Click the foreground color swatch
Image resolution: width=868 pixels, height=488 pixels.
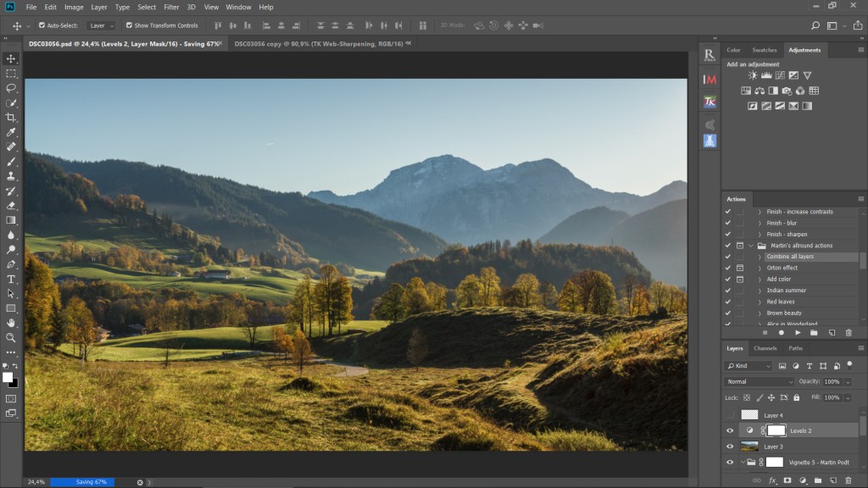tap(8, 377)
